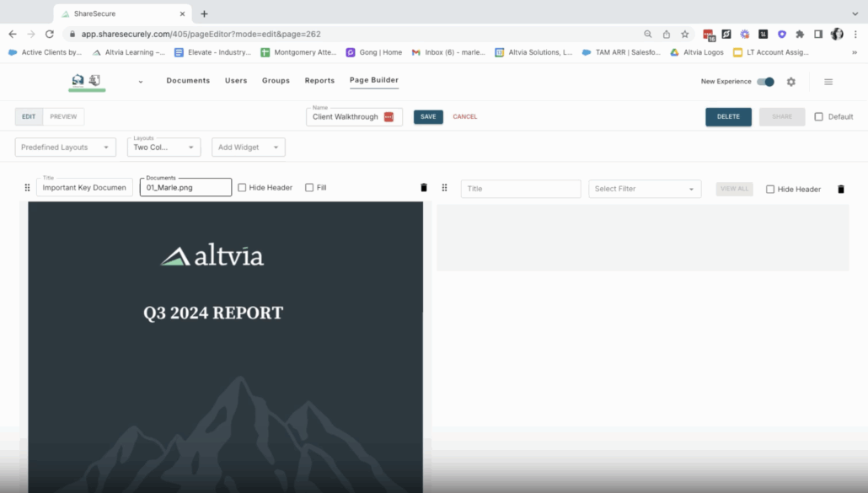Toggle the New Experience switch
Viewport: 868px width, 493px height.
[x=765, y=82]
